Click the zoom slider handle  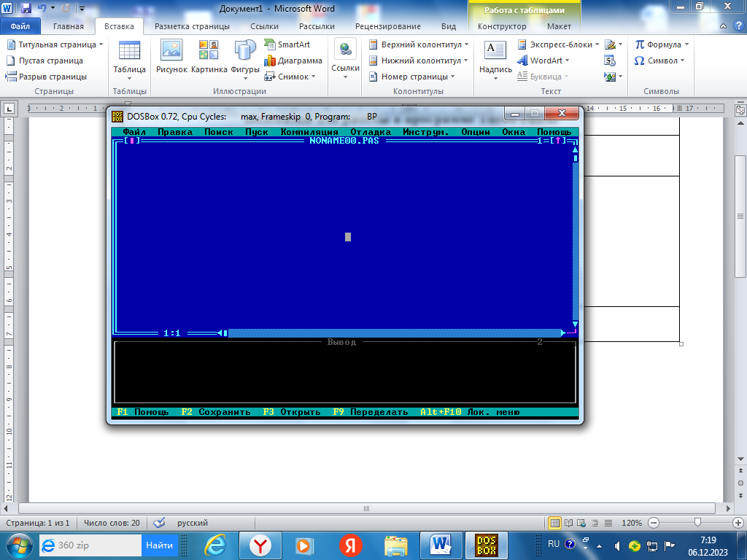pos(697,522)
